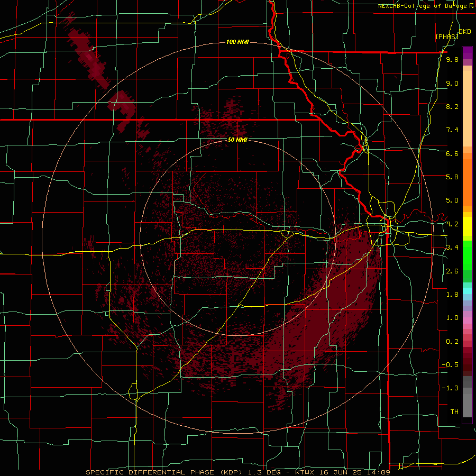
Task: Click the "16 JUN 25 14:09" timestamp in the caption
Action: (x=354, y=472)
